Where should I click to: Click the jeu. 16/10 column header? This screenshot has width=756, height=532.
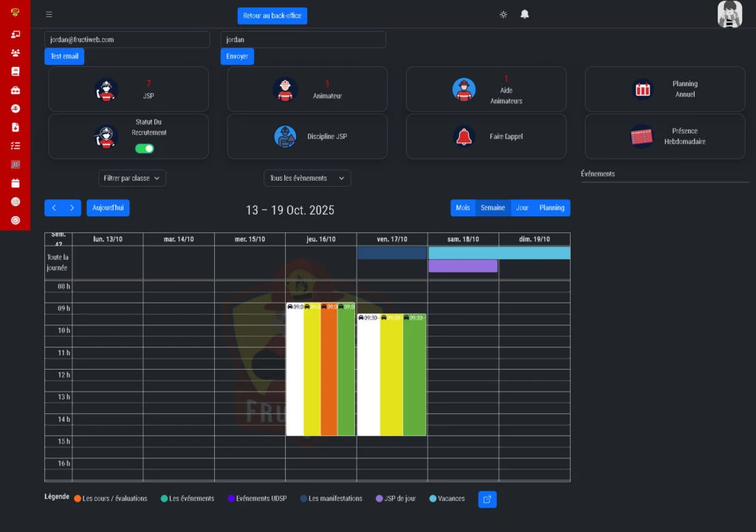coord(321,239)
